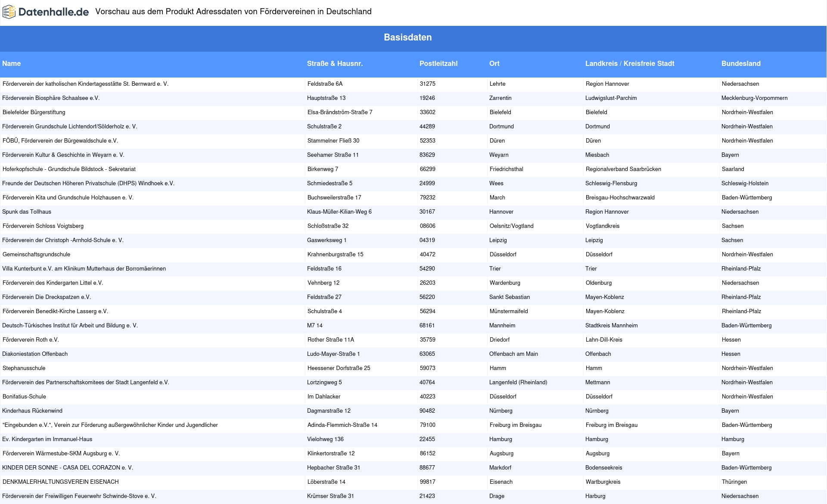Select the Name column header

tap(11, 63)
